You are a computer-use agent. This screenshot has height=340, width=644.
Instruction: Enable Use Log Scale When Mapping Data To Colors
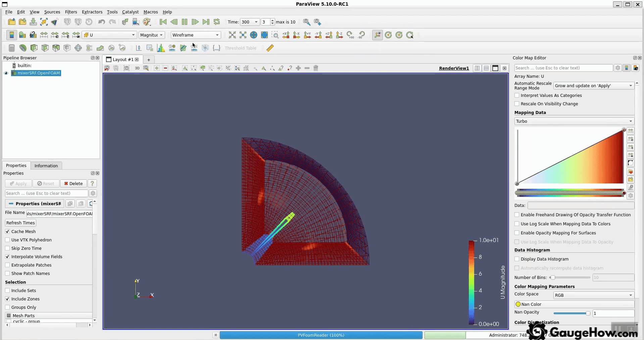[x=517, y=224]
